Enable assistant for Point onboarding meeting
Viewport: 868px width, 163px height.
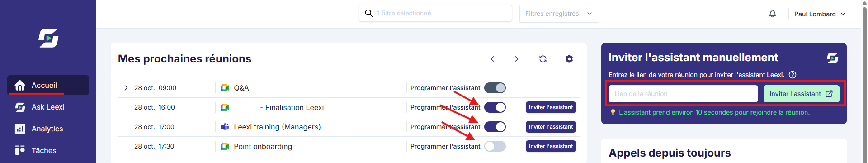click(x=495, y=146)
